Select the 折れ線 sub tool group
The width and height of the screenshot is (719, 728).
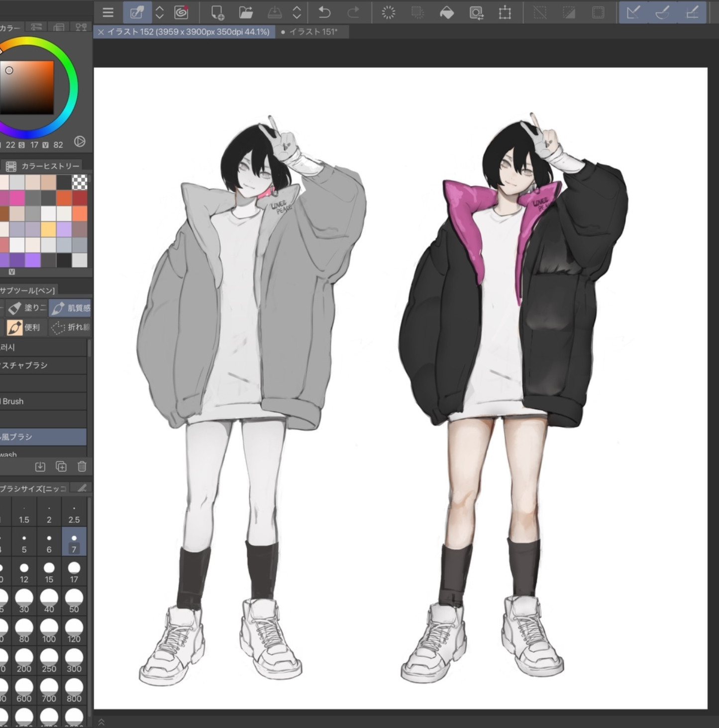coord(71,327)
